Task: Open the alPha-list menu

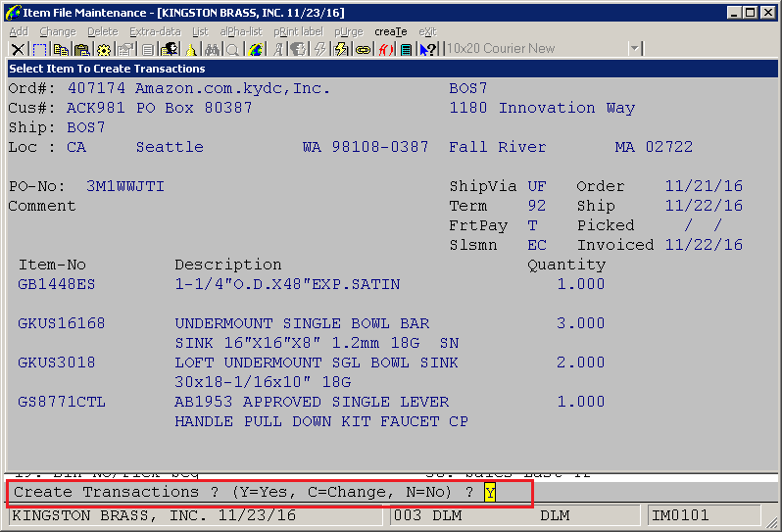Action: click(241, 32)
